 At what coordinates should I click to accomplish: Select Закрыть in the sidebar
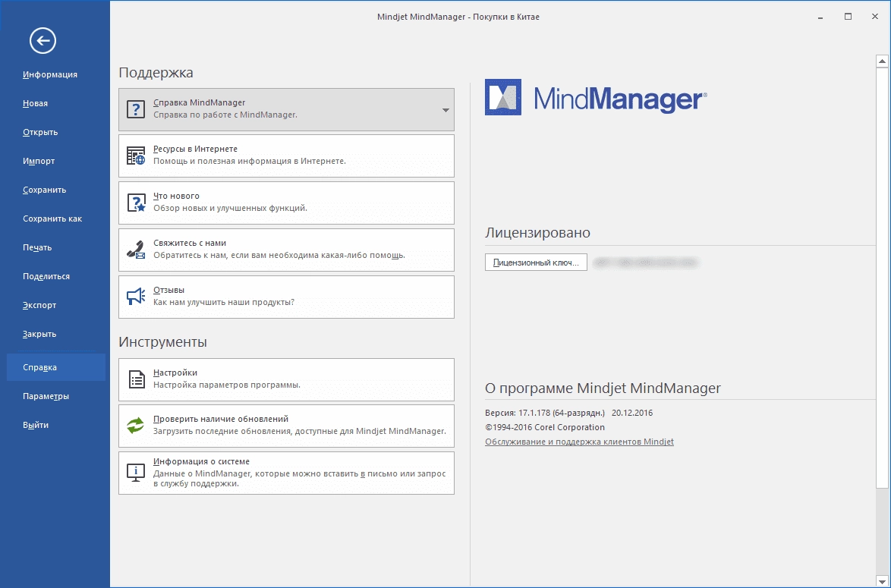39,334
